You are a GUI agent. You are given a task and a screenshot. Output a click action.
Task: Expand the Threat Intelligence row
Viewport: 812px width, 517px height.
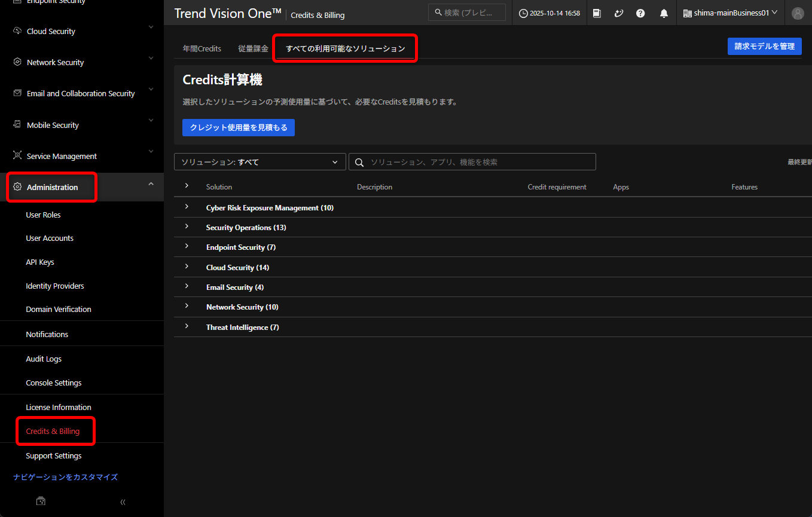pos(187,326)
